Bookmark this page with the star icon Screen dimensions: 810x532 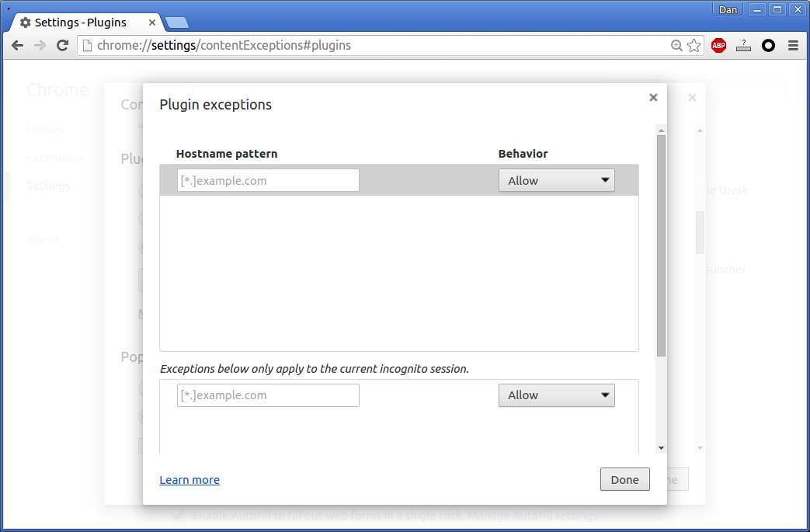tap(694, 46)
